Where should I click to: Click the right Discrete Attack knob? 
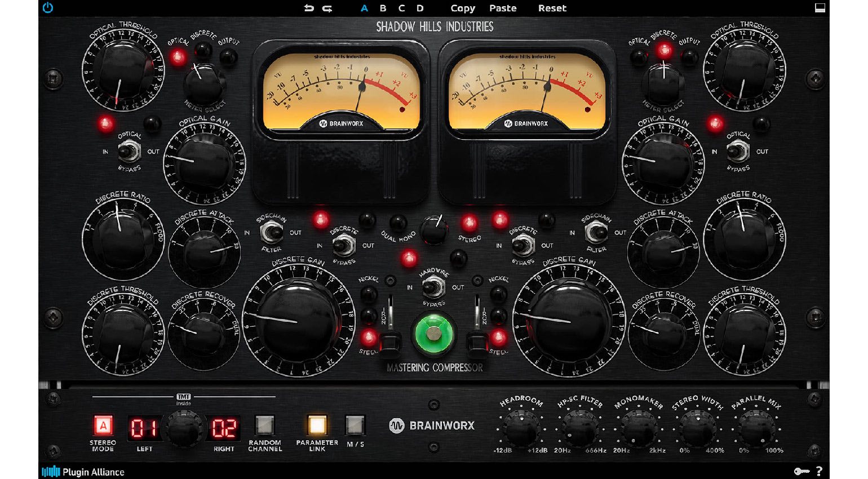(x=663, y=252)
